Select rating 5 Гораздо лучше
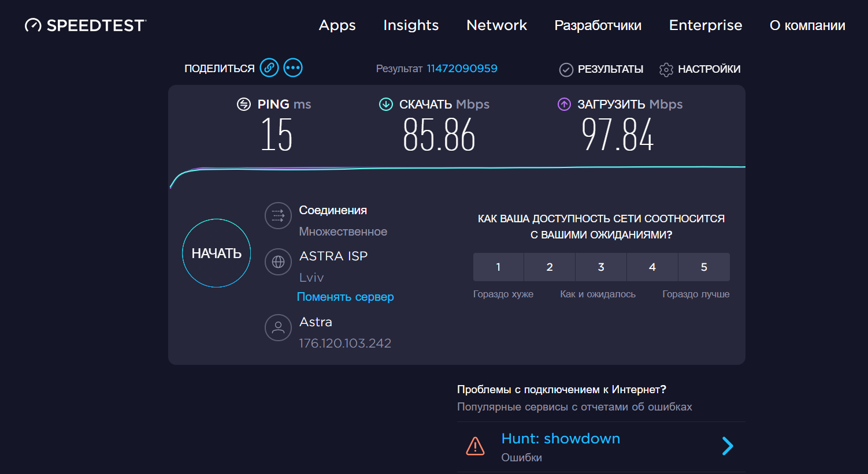868x474 pixels. click(704, 267)
